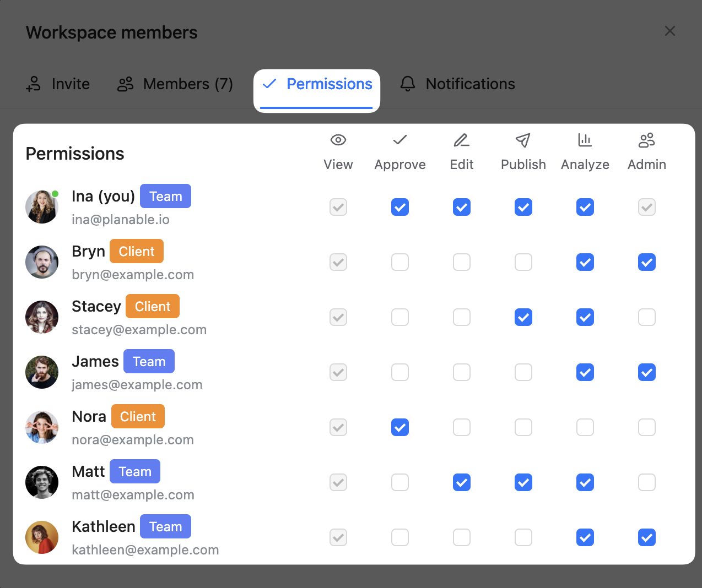This screenshot has width=702, height=588.
Task: Uncheck Approve permission for Nora
Action: (x=400, y=427)
